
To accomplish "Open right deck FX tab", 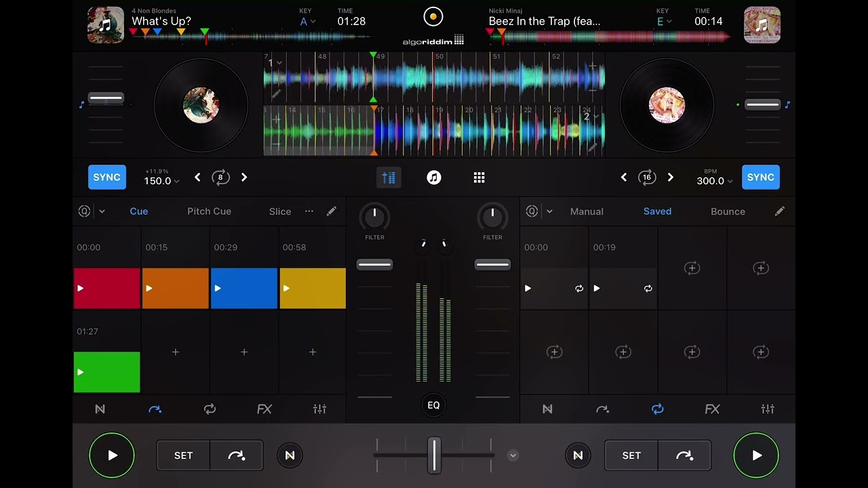I will pos(712,409).
